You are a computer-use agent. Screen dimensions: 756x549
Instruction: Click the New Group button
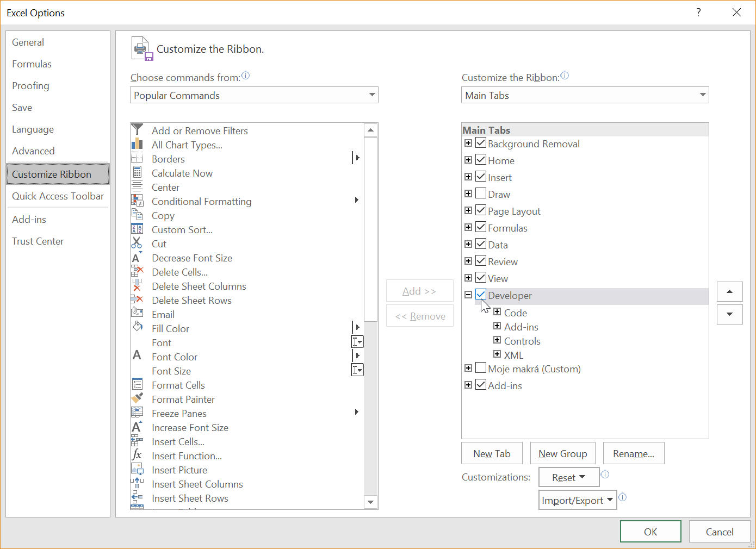point(563,453)
